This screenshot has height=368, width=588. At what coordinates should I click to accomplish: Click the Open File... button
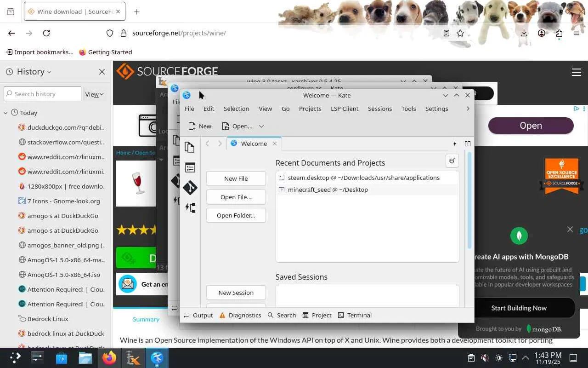point(236,197)
